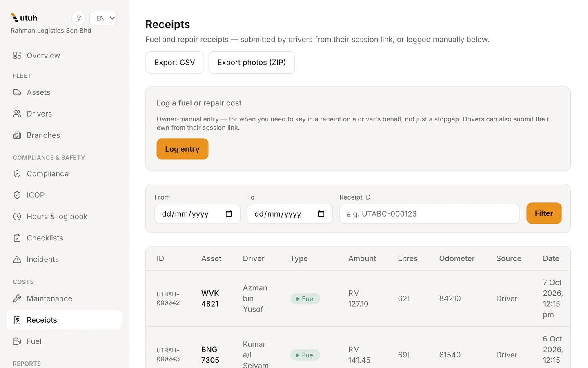Click the Receipt ID input field
588x368 pixels.
(x=430, y=214)
